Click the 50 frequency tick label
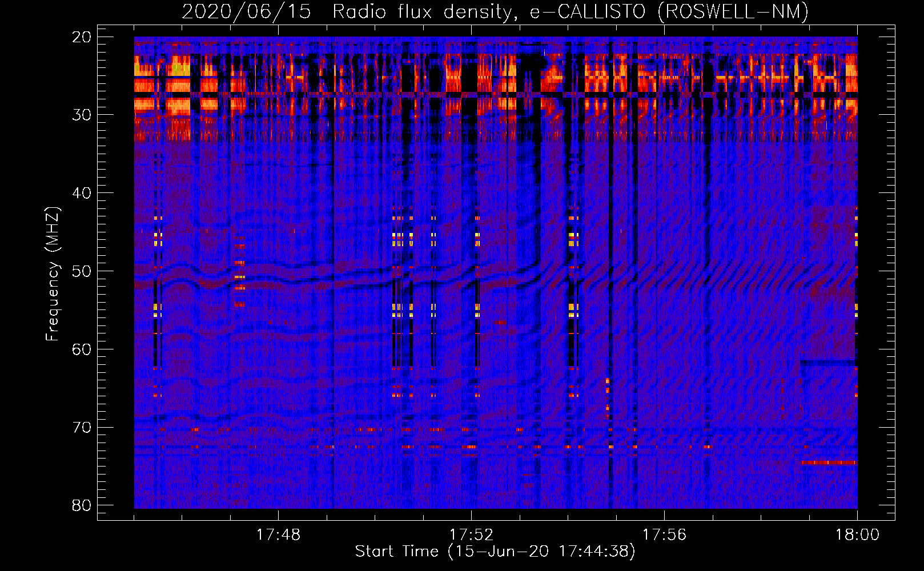The image size is (924, 571). 82,271
